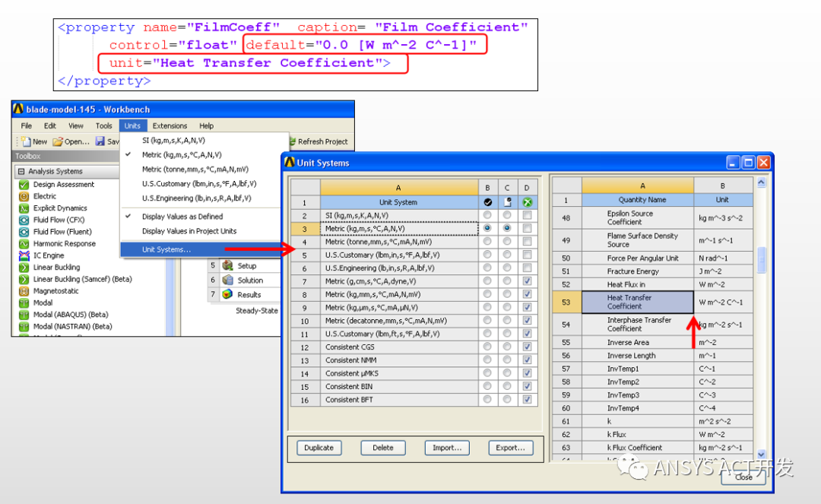
Task: Open the Tools menu in Workbench
Action: coord(103,125)
